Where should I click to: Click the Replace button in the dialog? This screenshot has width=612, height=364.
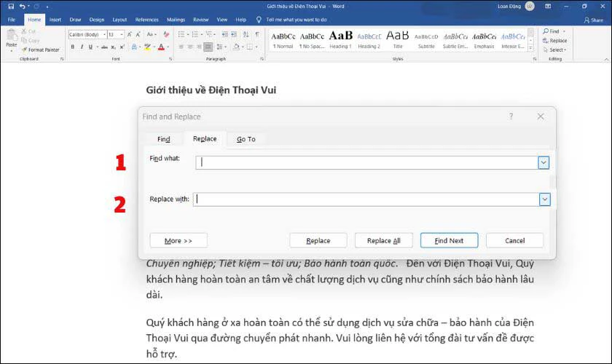click(x=318, y=241)
